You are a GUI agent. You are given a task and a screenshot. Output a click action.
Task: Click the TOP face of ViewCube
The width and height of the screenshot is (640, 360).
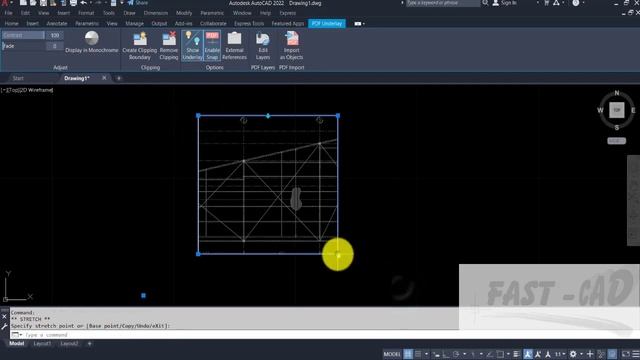click(617, 110)
